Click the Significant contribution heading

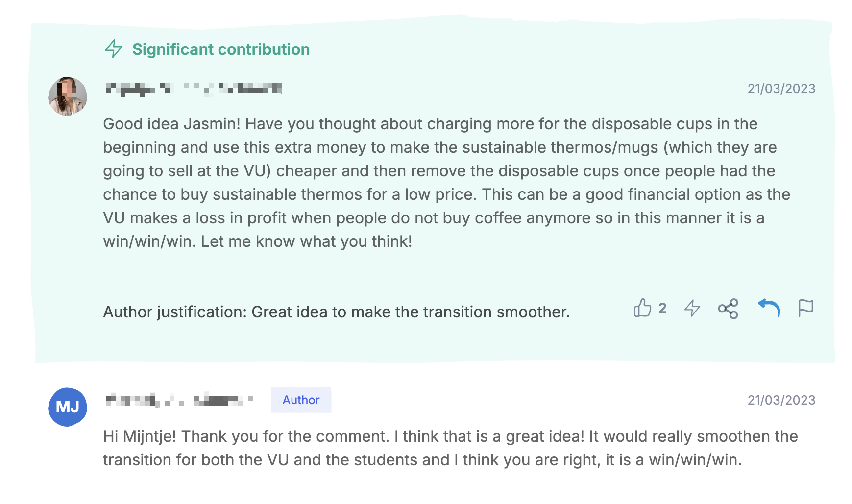(221, 49)
